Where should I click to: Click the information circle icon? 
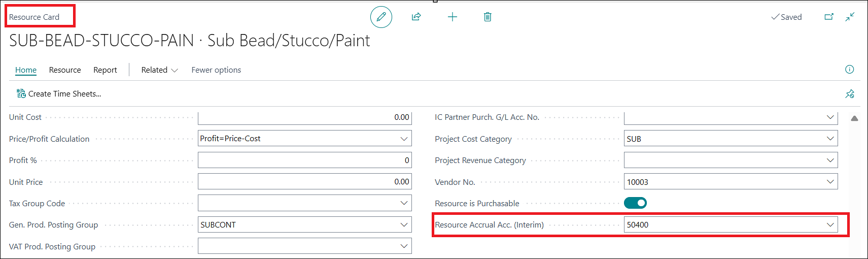click(x=850, y=70)
